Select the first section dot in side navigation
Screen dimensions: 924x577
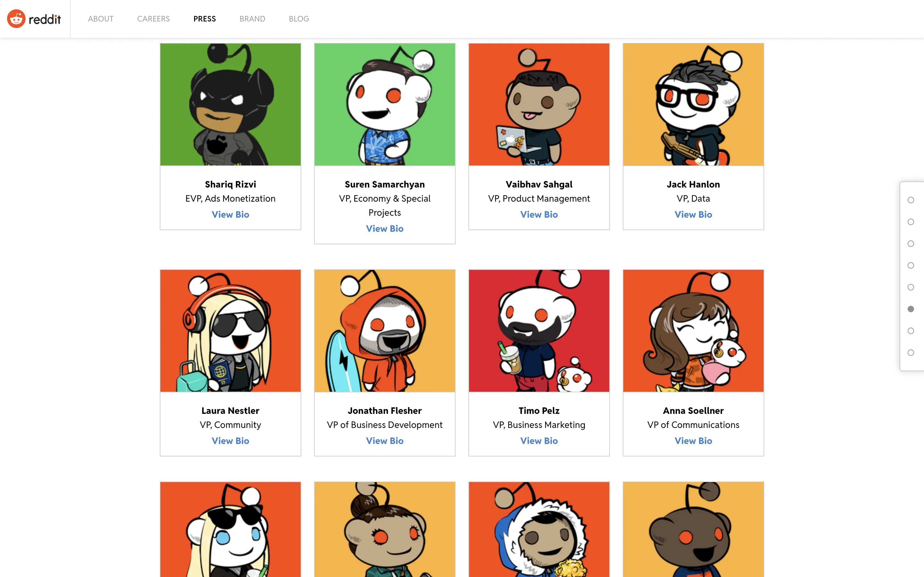click(911, 200)
